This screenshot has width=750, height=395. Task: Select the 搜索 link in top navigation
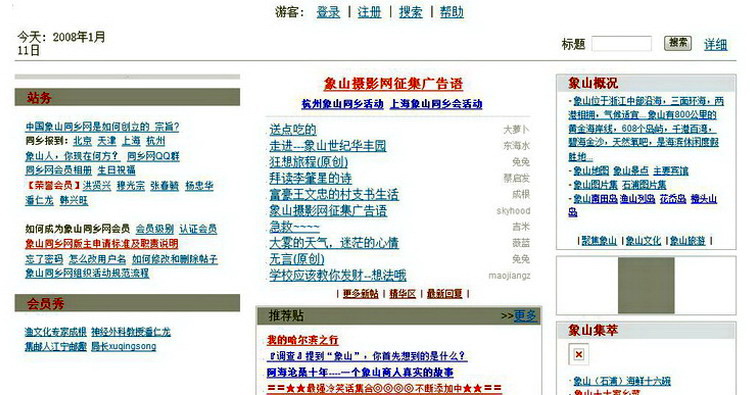tap(411, 12)
